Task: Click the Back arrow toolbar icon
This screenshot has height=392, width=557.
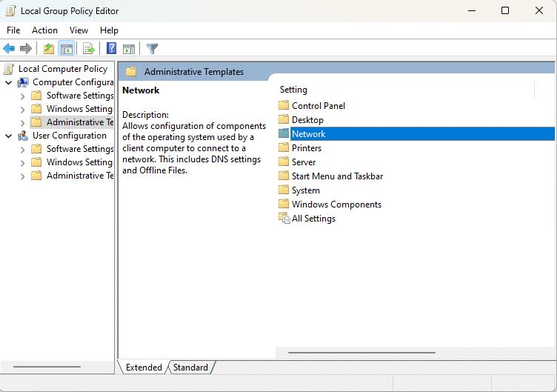Action: (9, 49)
